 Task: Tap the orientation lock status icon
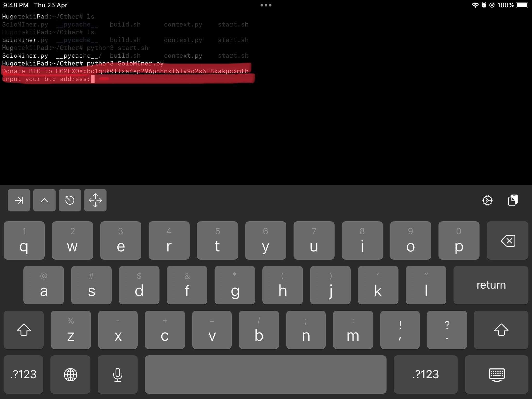coord(492,5)
